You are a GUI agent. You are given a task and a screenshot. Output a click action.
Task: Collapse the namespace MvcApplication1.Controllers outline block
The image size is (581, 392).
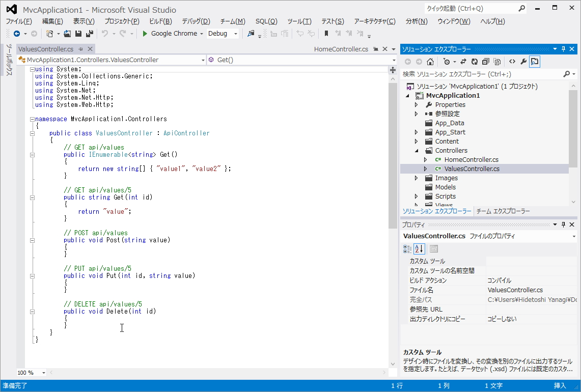32,119
